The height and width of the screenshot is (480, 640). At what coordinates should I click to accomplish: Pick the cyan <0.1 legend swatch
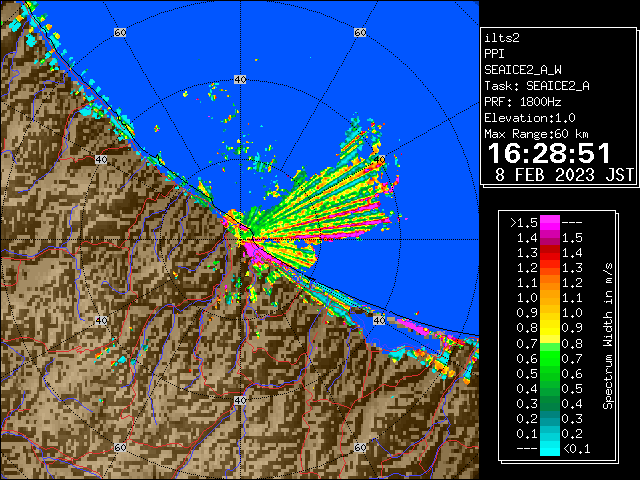[550, 449]
